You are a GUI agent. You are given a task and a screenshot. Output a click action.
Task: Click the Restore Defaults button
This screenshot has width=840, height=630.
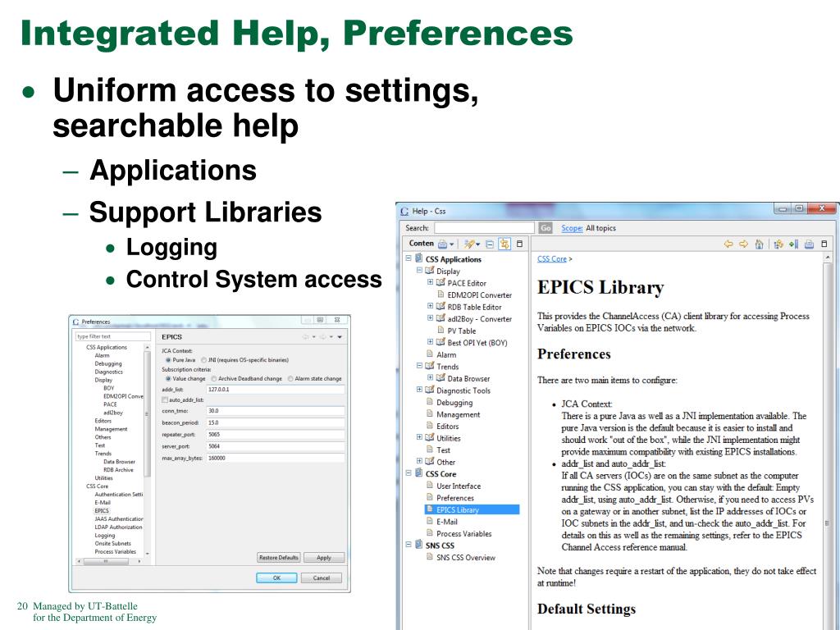tap(279, 558)
